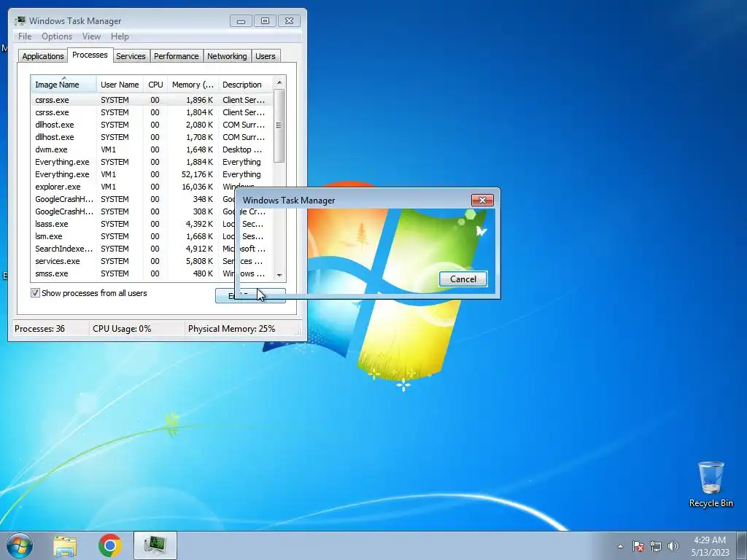Image resolution: width=747 pixels, height=560 pixels.
Task: Click the process list scroll up arrow
Action: tap(279, 82)
